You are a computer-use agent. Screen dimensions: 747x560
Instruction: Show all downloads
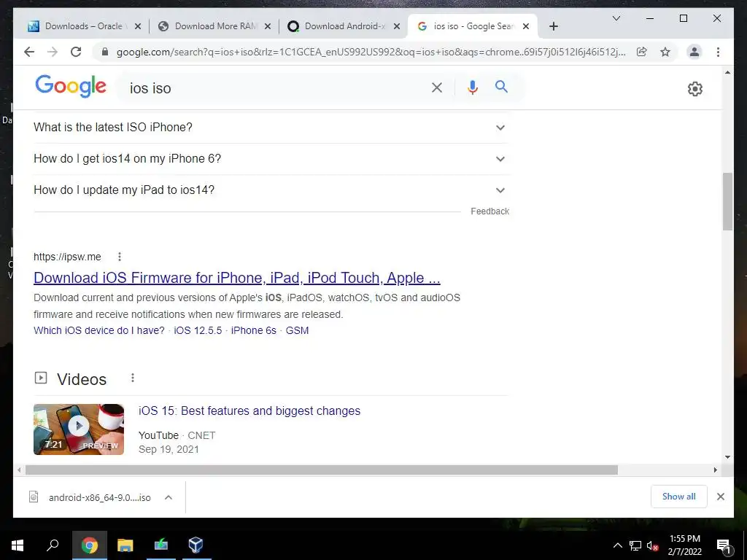[x=679, y=497]
